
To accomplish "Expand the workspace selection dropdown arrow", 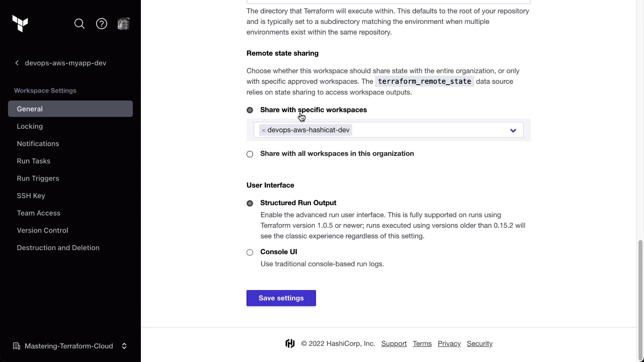I will 513,130.
